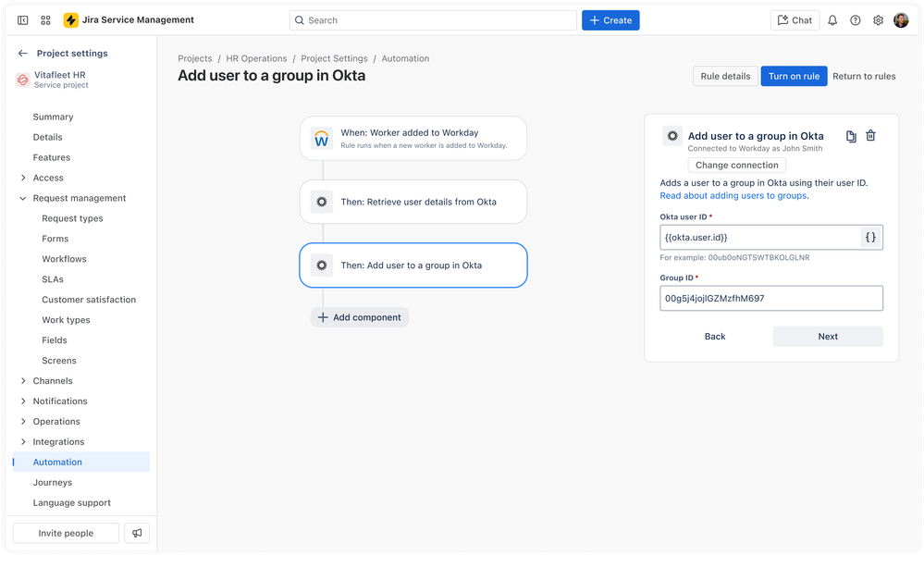The width and height of the screenshot is (924, 580).
Task: Open Work types settings
Action: coord(66,320)
